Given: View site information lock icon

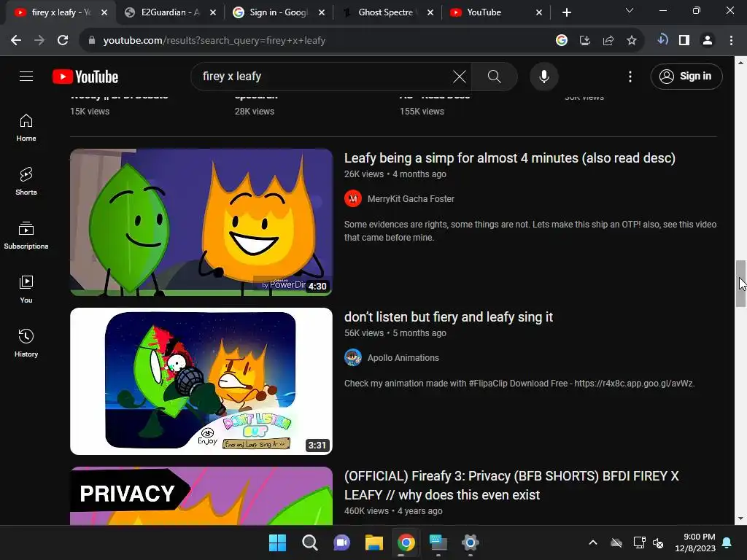Looking at the screenshot, I should [92, 41].
